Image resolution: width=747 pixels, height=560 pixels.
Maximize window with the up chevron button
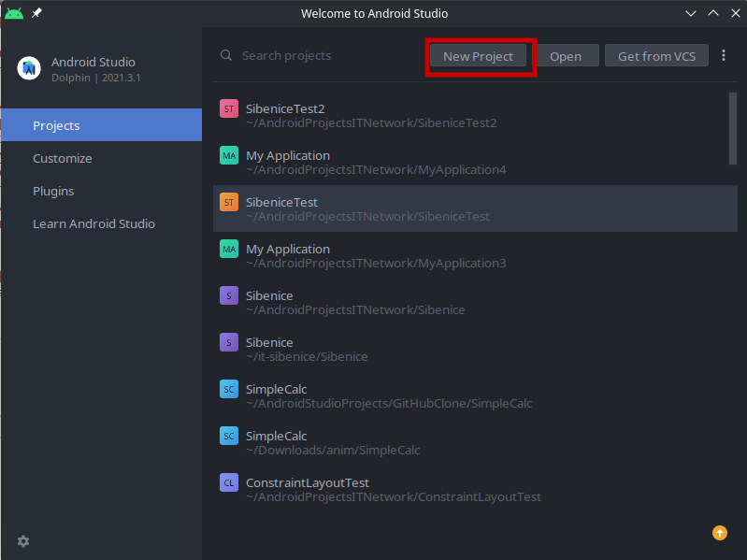pyautogui.click(x=712, y=13)
